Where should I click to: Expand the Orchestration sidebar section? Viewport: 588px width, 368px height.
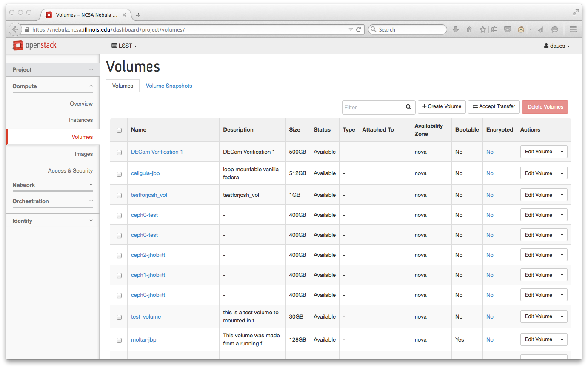(53, 201)
